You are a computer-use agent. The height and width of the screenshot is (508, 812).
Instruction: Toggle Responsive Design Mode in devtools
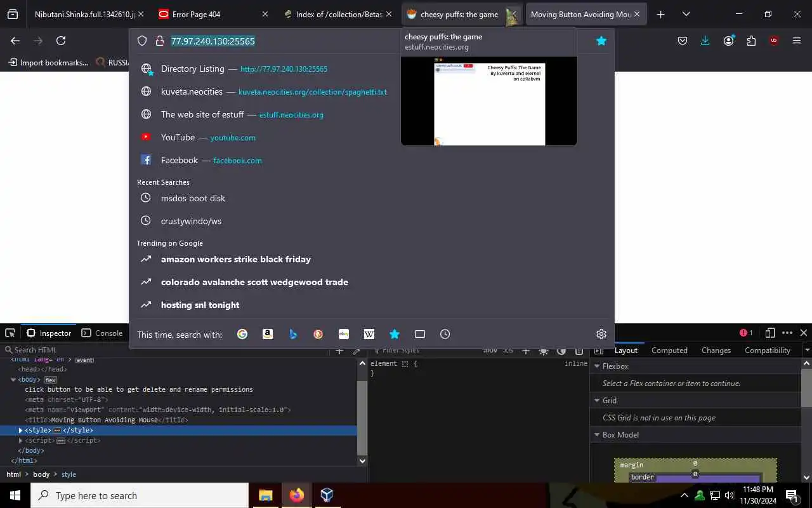(770, 333)
